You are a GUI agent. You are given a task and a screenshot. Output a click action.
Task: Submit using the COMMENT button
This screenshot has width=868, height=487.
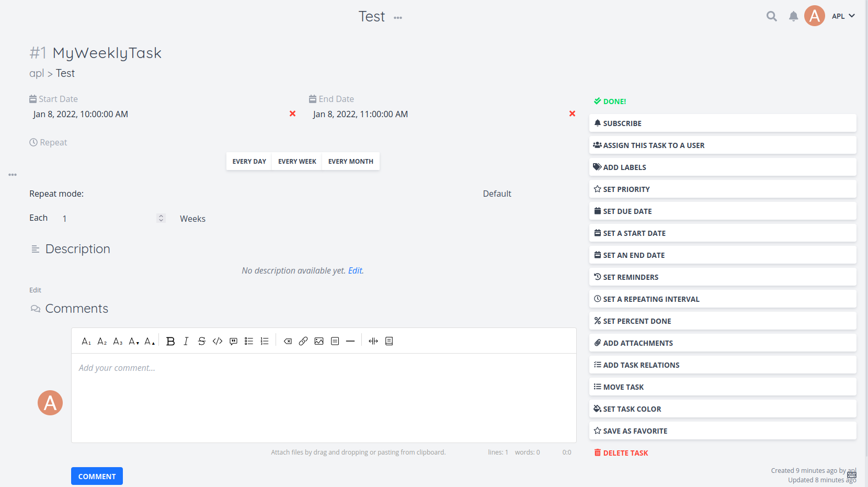(x=97, y=476)
